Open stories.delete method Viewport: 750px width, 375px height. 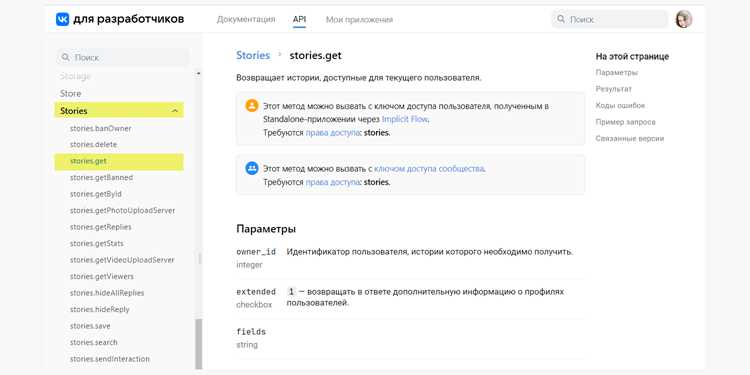[93, 144]
